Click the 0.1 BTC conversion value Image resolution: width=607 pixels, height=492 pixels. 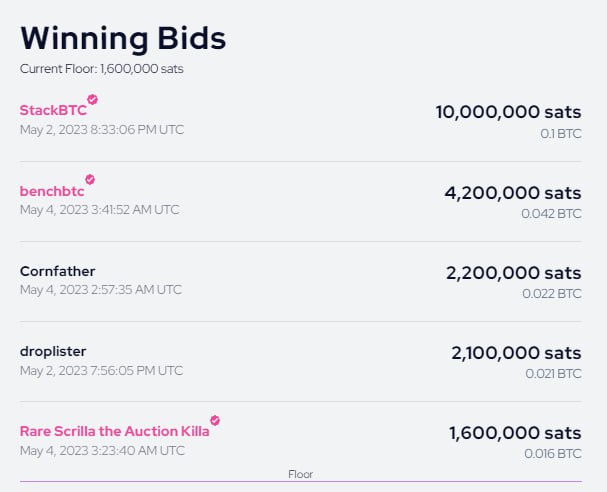[561, 134]
